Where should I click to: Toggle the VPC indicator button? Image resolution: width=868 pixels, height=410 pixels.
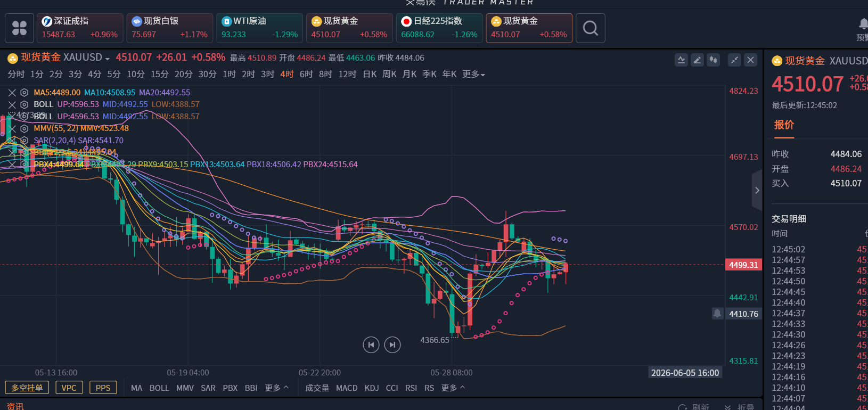click(x=69, y=388)
